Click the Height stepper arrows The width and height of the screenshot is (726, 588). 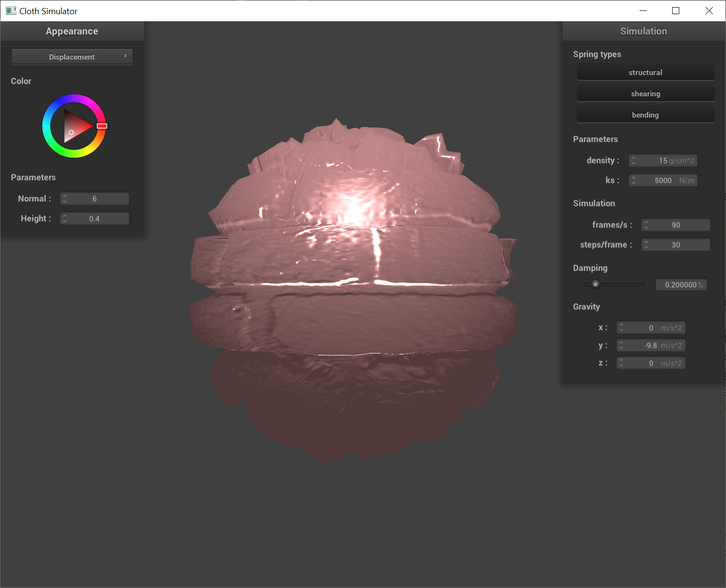pyautogui.click(x=65, y=218)
